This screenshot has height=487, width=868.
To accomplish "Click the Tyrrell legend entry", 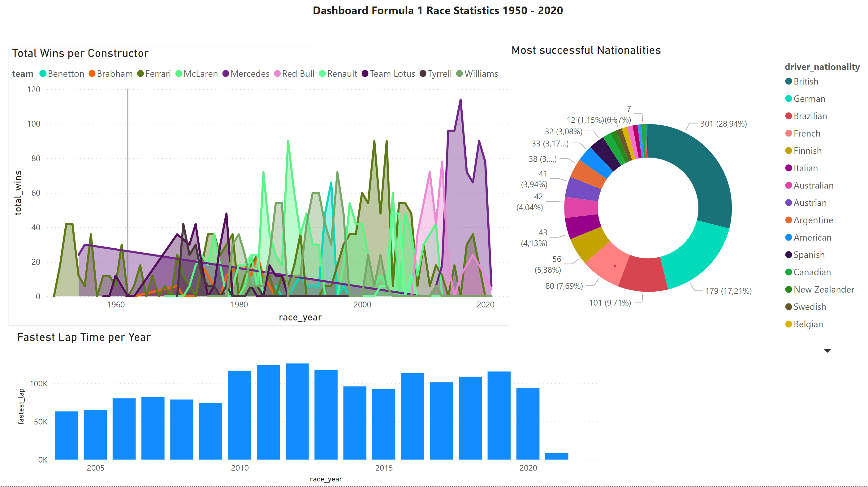I will coord(439,74).
